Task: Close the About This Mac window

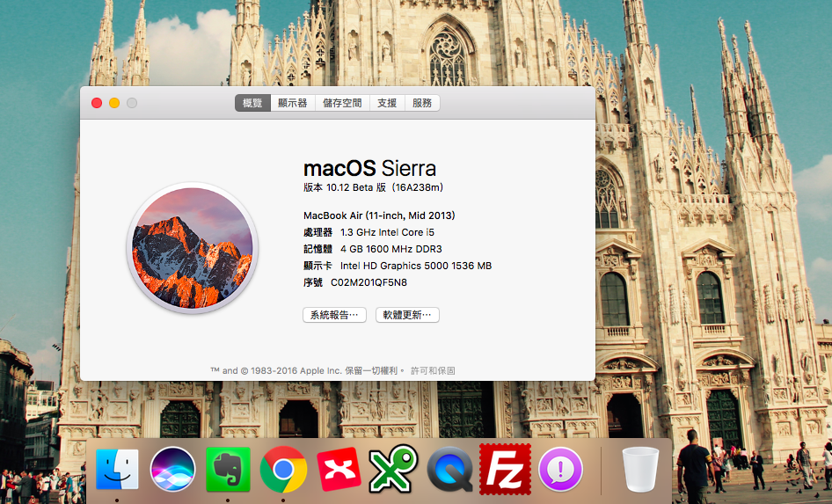Action: click(97, 103)
